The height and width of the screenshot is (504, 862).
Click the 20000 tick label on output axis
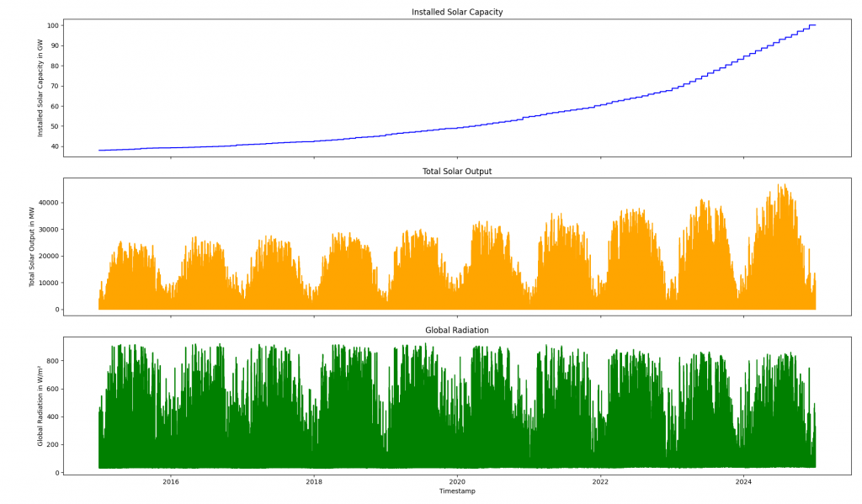coord(45,257)
